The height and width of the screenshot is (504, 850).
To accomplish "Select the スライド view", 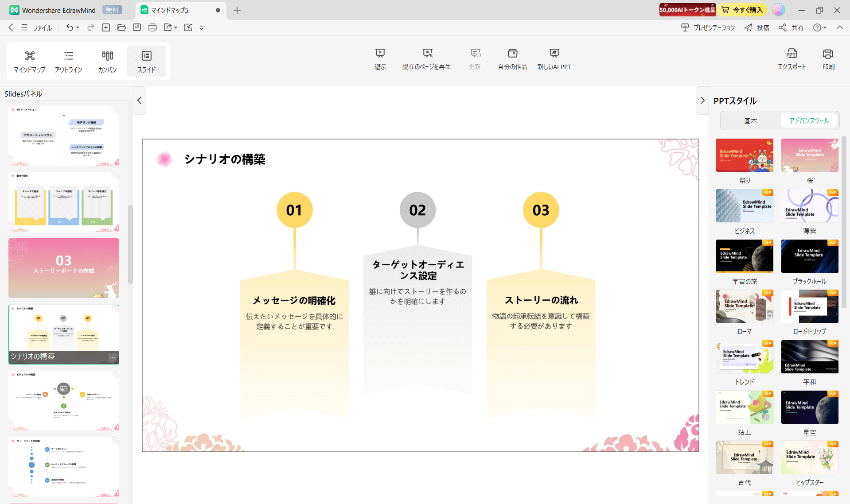I will (147, 61).
